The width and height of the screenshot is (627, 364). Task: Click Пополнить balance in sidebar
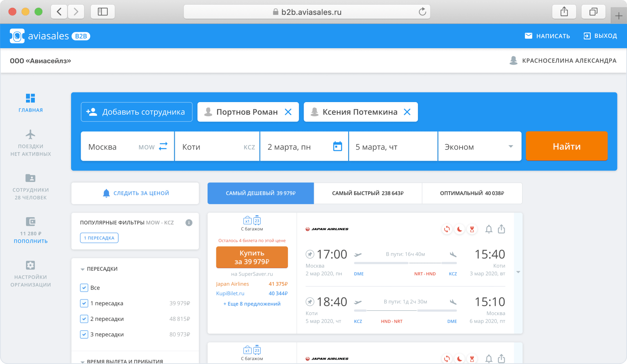[x=31, y=241]
